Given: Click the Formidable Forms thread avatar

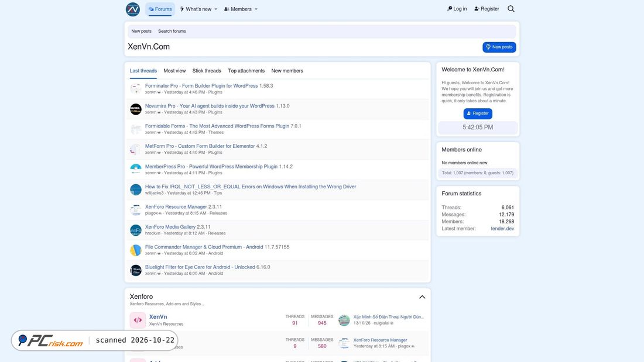Looking at the screenshot, I should coord(136,129).
